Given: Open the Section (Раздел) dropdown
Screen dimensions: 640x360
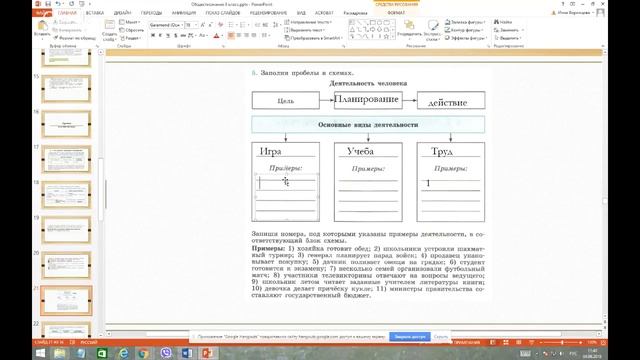Looking at the screenshot, I should 131,38.
